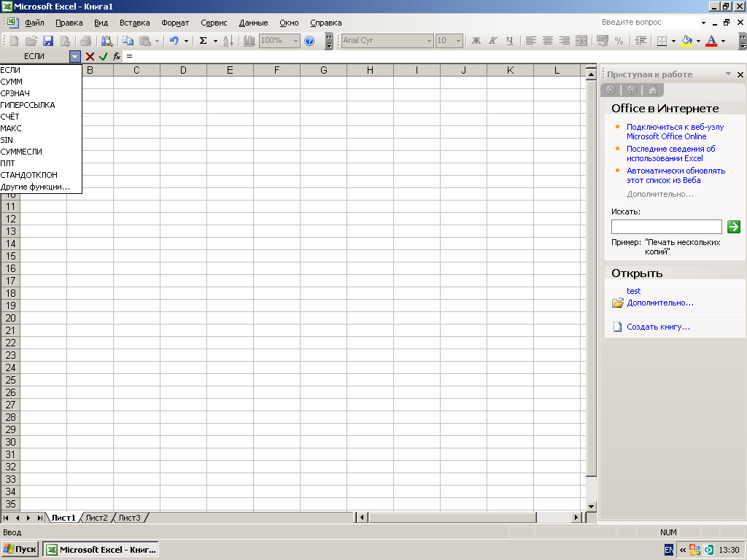Apply currency number format
Viewport: 747px width, 560px height.
pos(602,41)
